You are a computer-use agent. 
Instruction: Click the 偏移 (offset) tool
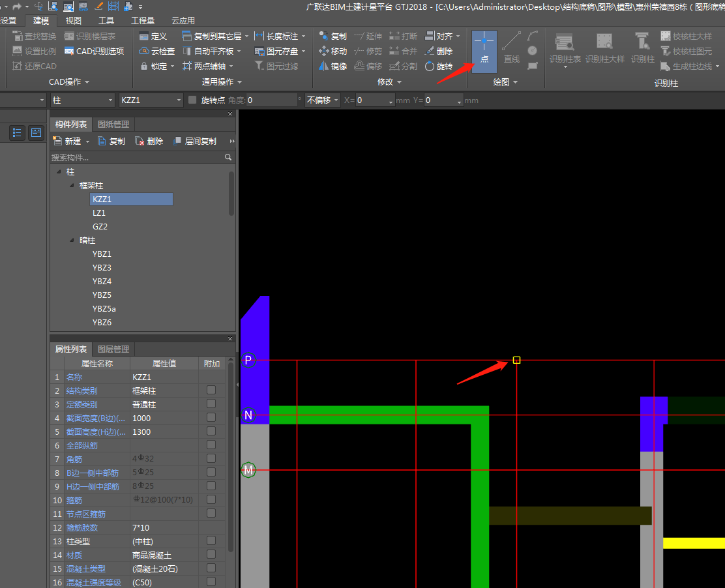pos(368,66)
